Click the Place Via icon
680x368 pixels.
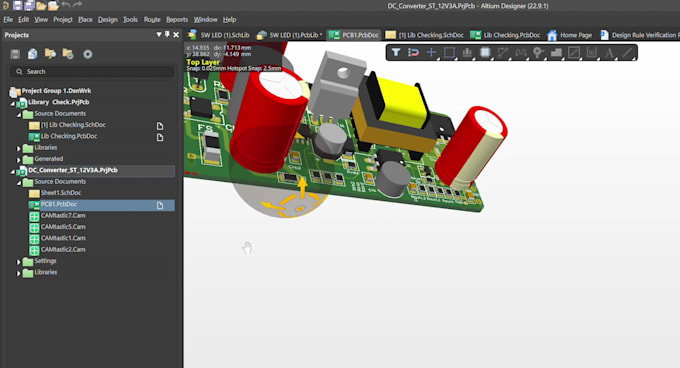538,52
